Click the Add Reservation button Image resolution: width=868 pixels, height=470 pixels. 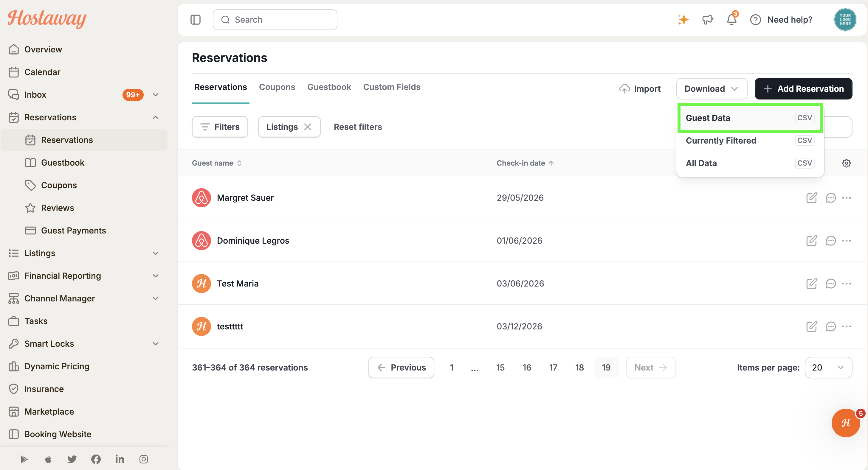click(803, 88)
